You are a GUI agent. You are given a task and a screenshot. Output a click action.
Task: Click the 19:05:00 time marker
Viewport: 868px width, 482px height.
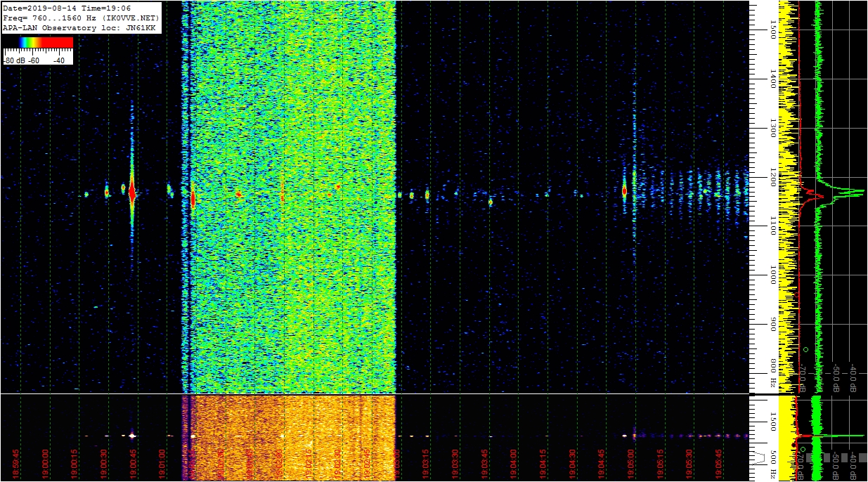click(632, 464)
